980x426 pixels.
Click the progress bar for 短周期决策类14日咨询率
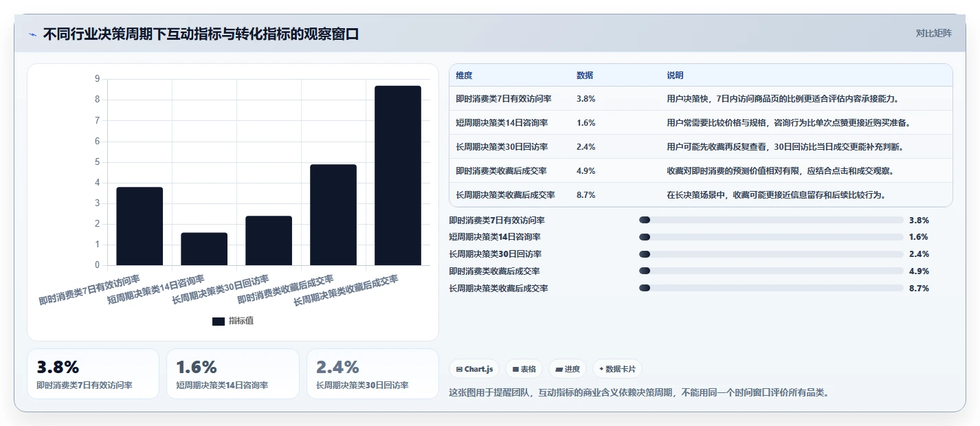[x=771, y=237]
